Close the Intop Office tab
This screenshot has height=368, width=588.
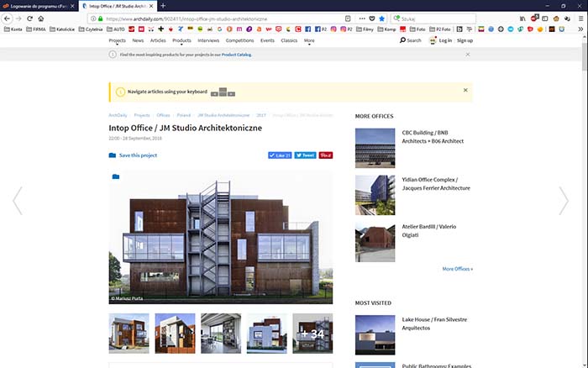151,6
